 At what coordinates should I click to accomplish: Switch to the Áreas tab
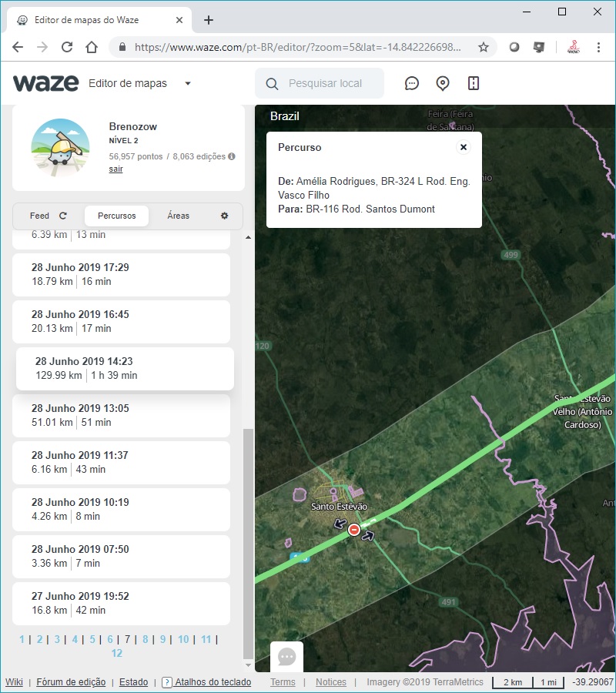(x=178, y=216)
